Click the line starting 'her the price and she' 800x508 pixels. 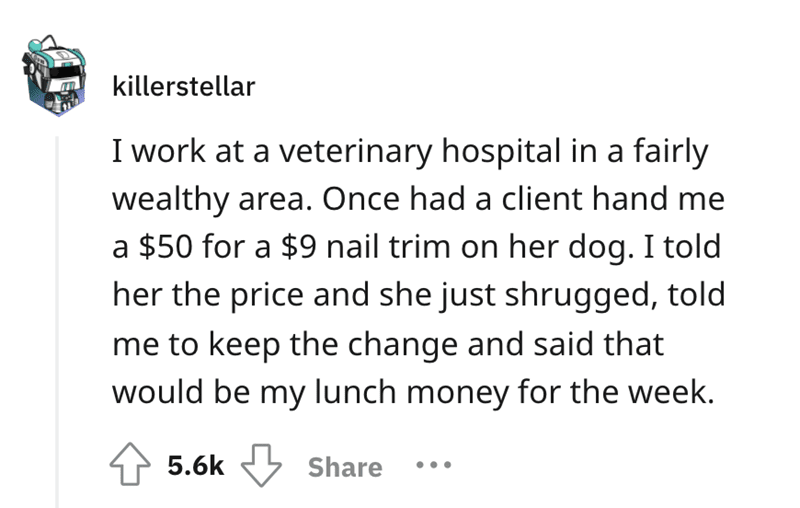click(410, 296)
